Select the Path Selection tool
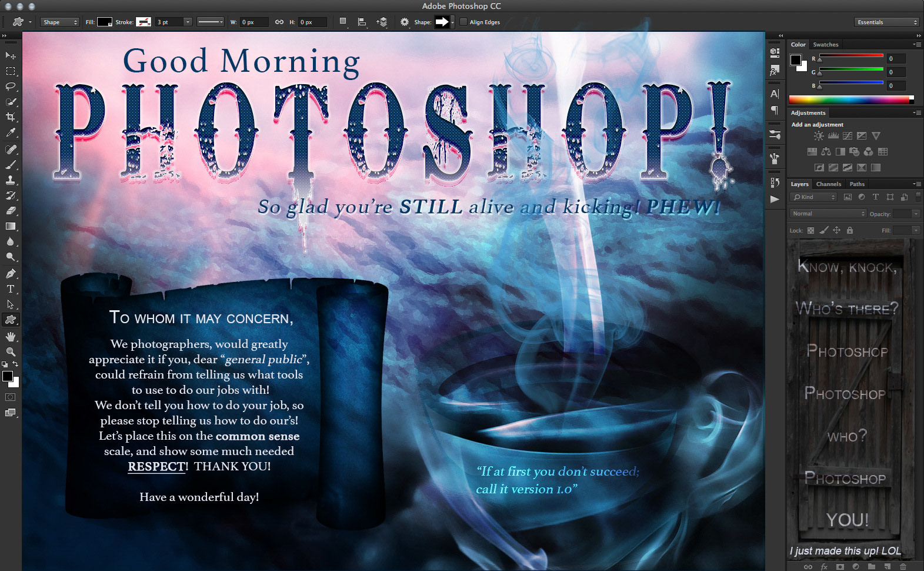 pos(11,304)
